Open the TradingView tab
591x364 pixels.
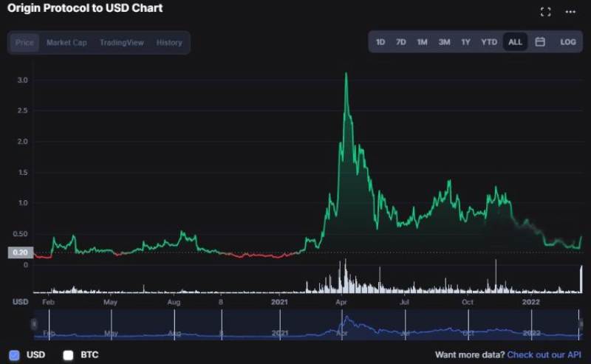tap(122, 43)
